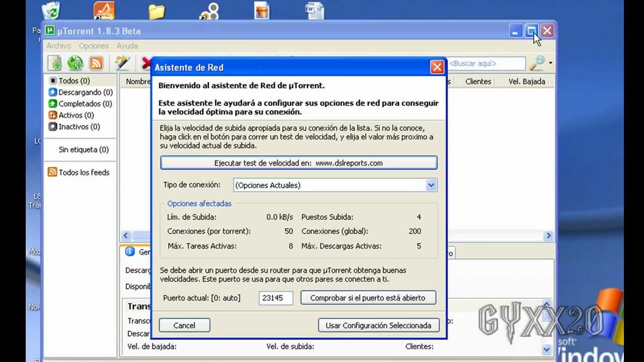
Task: Click the General tab info icon
Action: 130,252
